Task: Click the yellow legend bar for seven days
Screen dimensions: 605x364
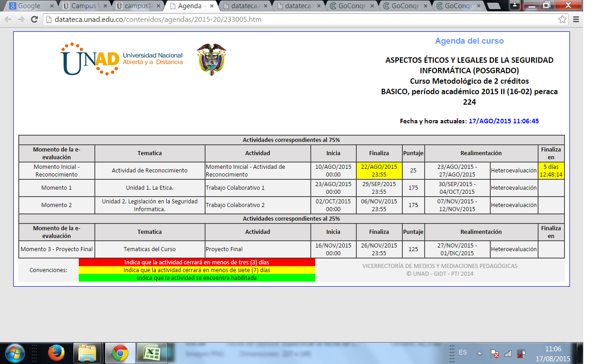Action: coord(197,270)
